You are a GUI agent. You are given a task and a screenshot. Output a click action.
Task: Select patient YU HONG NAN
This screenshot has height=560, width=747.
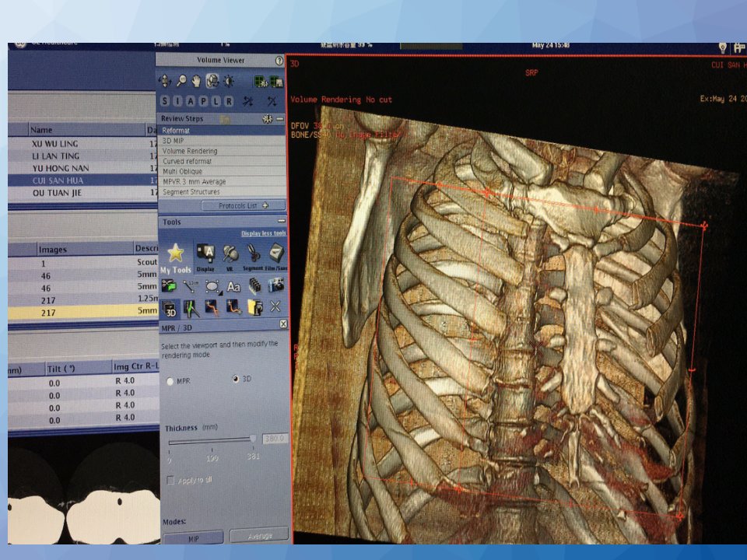click(x=82, y=168)
